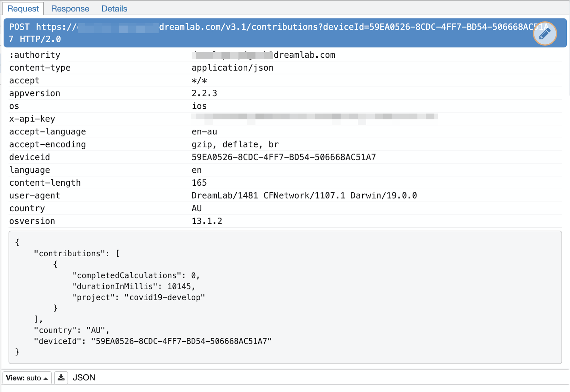Click the ios value
Viewport: 570px width, 392px height.
199,106
